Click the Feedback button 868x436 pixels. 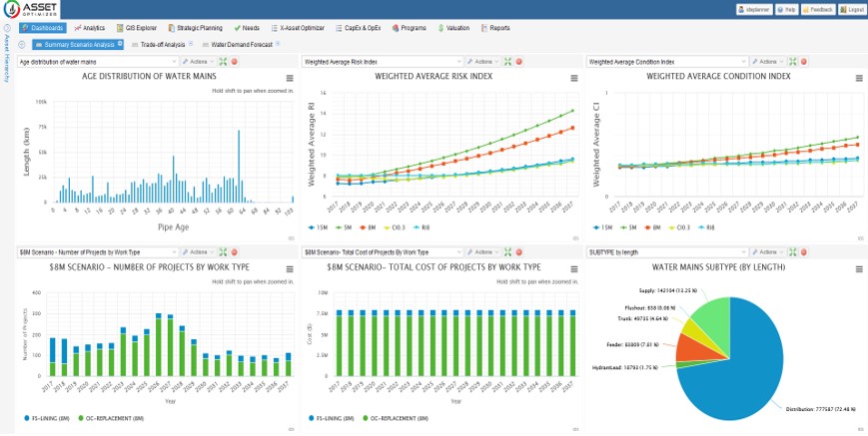pos(819,9)
